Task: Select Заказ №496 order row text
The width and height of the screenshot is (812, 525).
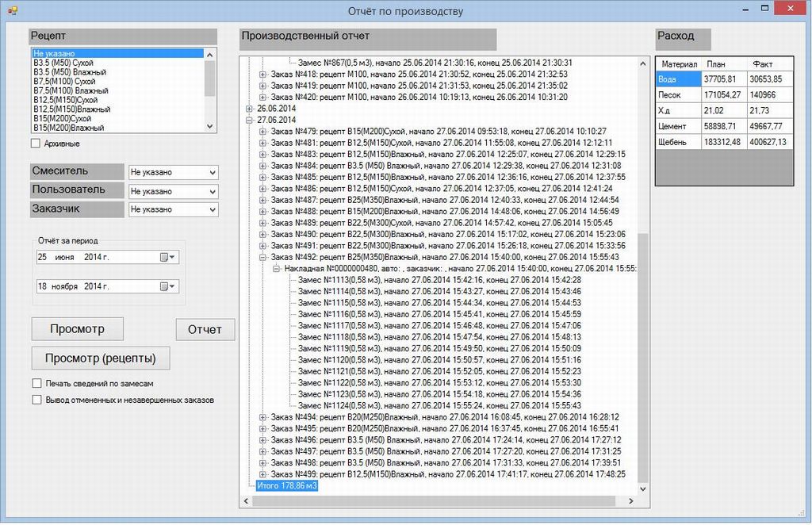Action: 446,440
